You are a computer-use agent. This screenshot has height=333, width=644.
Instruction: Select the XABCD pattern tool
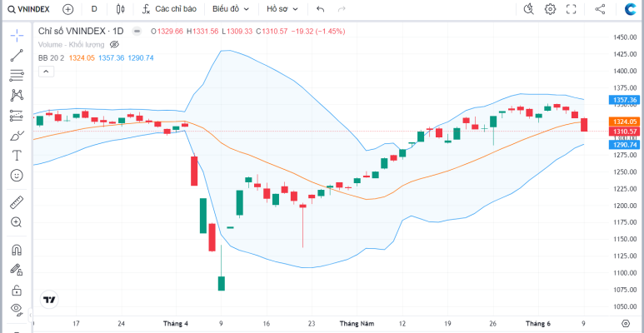tap(17, 95)
